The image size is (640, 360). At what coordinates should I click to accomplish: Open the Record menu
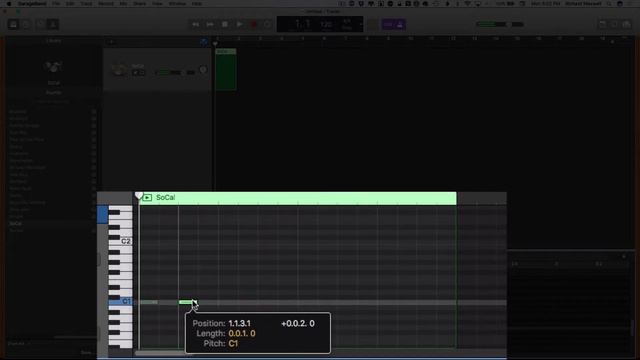pos(106,4)
